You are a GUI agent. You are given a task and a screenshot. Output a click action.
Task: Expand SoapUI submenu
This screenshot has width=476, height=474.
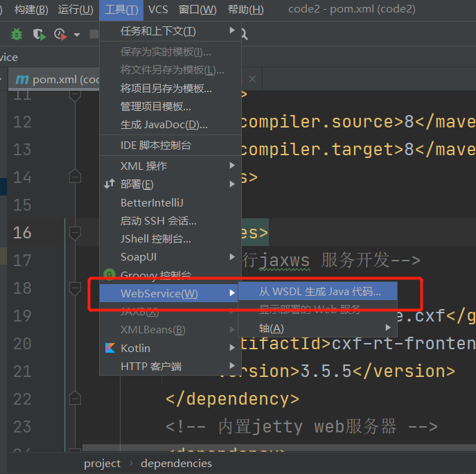tap(170, 257)
